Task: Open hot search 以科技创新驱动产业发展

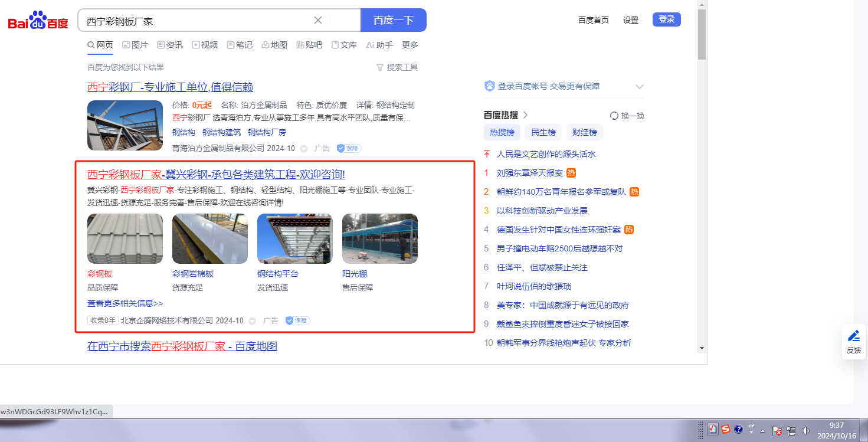Action: (542, 211)
